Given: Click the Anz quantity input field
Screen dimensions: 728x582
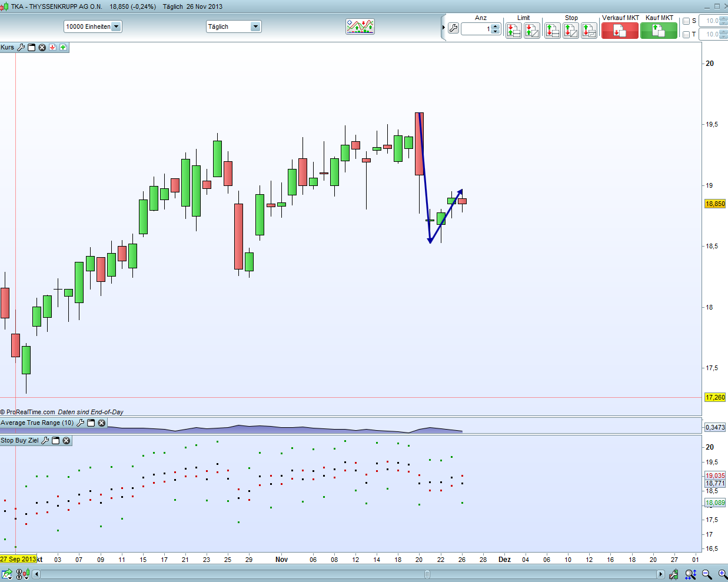Looking at the screenshot, I should click(476, 29).
